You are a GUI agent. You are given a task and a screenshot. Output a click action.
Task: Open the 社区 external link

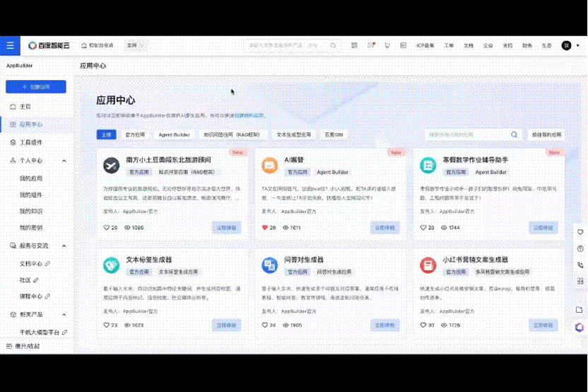pyautogui.click(x=29, y=280)
